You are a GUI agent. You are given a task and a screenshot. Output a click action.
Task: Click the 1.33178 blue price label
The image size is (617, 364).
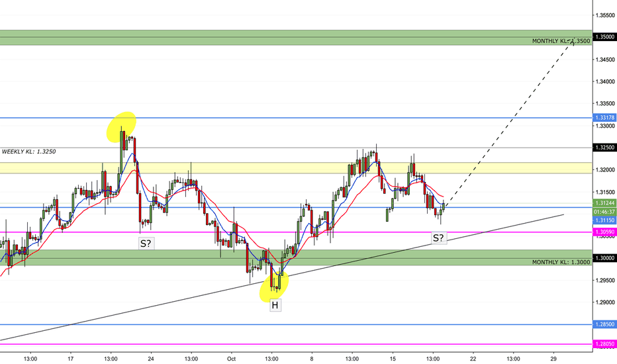(x=605, y=118)
